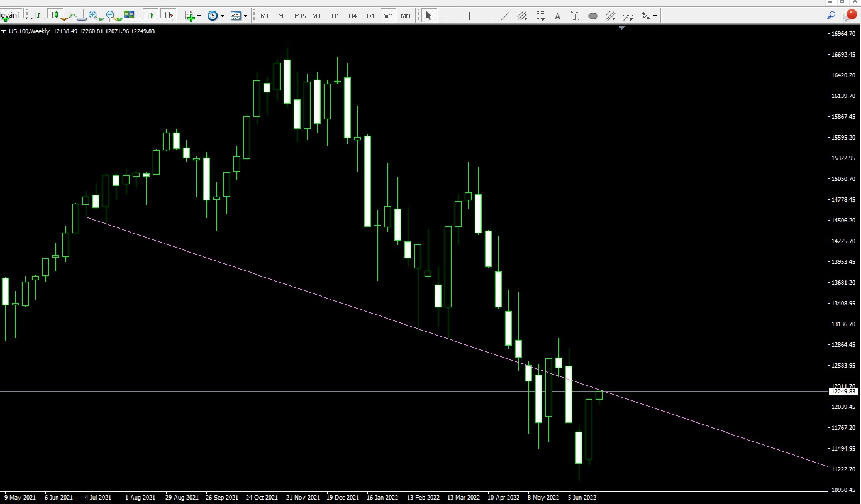Toggle chart shift from right edge
This screenshot has height=504, width=861.
(168, 15)
